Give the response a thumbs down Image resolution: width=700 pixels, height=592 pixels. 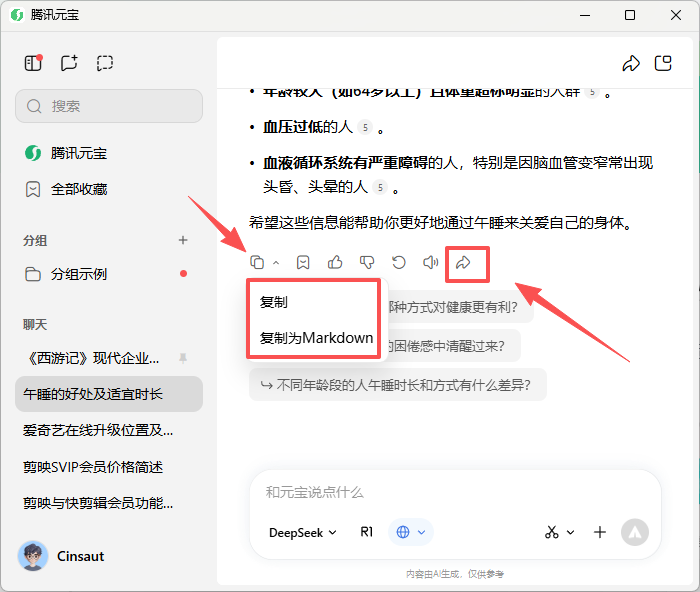(x=367, y=263)
